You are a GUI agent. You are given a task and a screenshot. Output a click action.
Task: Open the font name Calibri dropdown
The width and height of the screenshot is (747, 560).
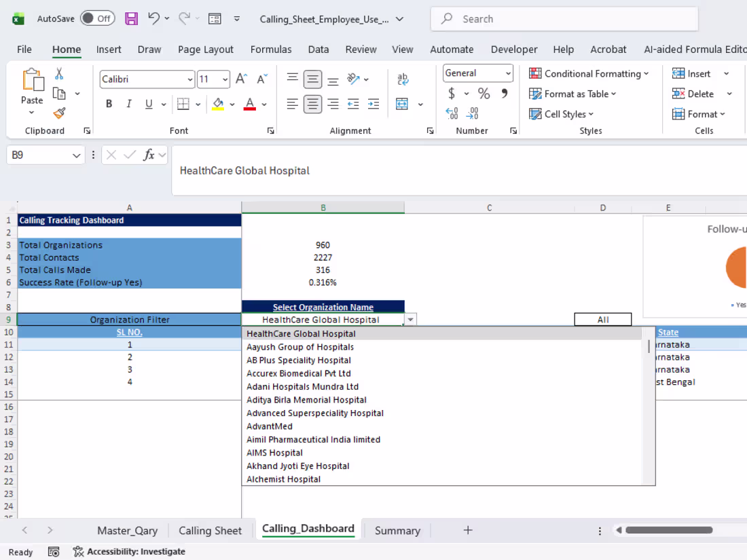click(x=190, y=79)
